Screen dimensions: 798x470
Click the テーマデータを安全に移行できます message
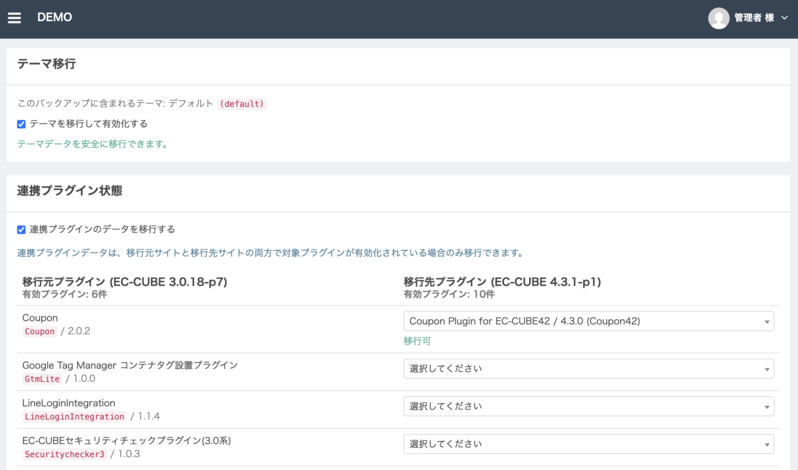[93, 144]
